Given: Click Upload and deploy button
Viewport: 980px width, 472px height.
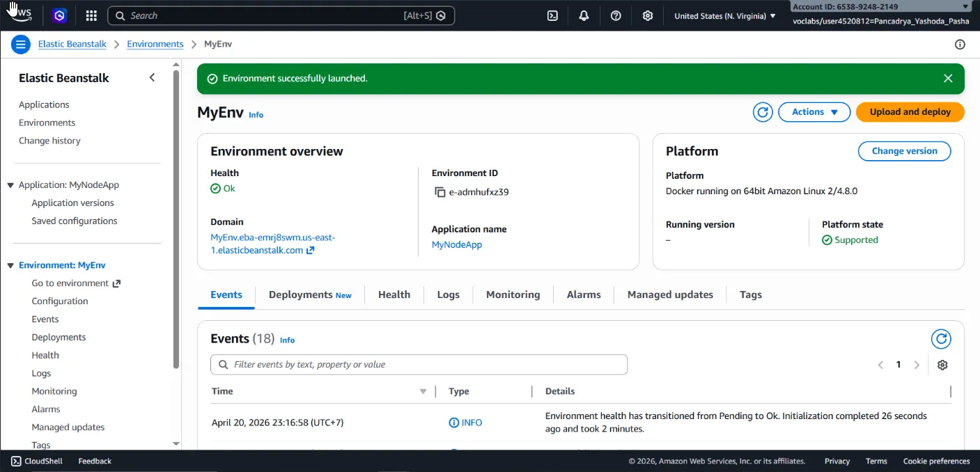Looking at the screenshot, I should tap(910, 112).
